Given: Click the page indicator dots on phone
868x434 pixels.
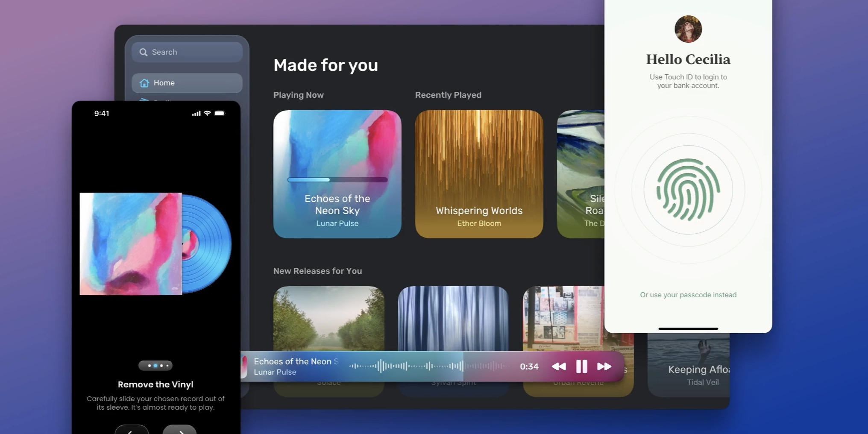Looking at the screenshot, I should click(155, 366).
